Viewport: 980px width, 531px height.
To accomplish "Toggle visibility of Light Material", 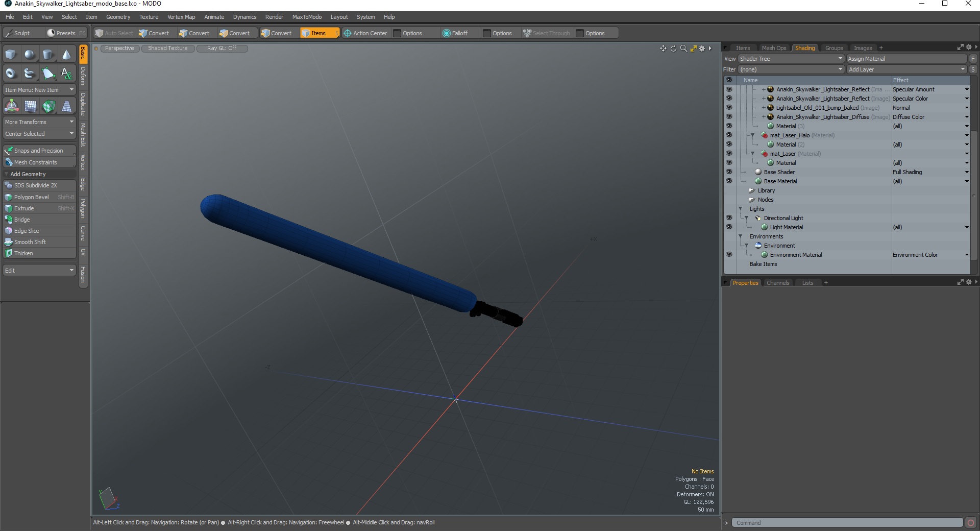I will click(729, 227).
